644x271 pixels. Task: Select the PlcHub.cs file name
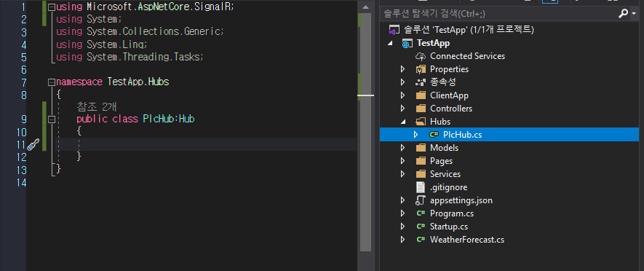463,135
